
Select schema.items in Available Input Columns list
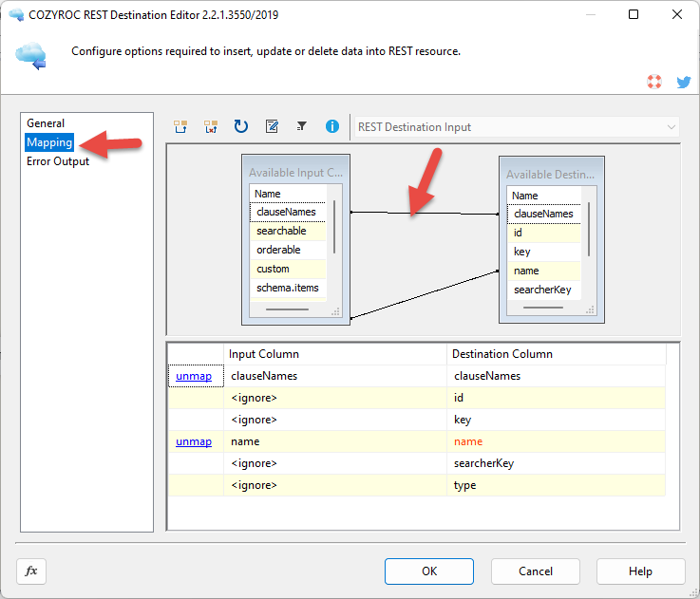pos(288,288)
